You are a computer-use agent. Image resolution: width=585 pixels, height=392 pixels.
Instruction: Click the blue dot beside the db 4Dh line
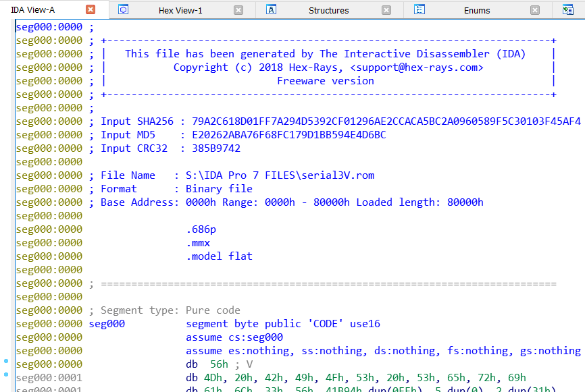(6, 374)
